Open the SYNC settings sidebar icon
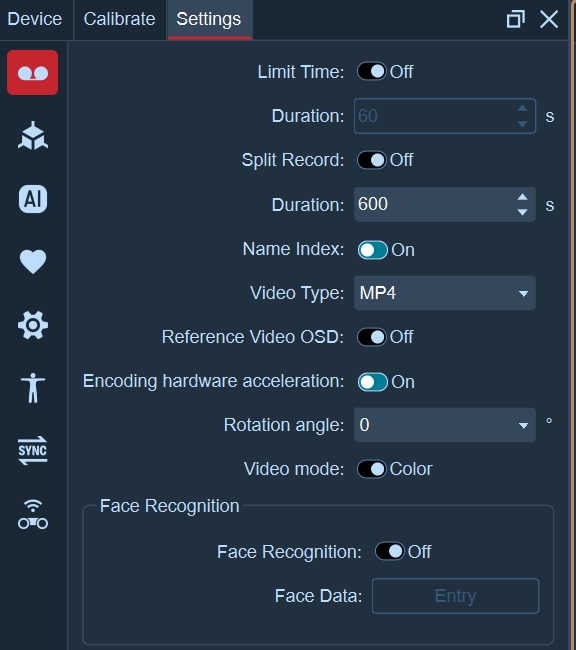Screen dimensions: 576x650 click(33, 451)
